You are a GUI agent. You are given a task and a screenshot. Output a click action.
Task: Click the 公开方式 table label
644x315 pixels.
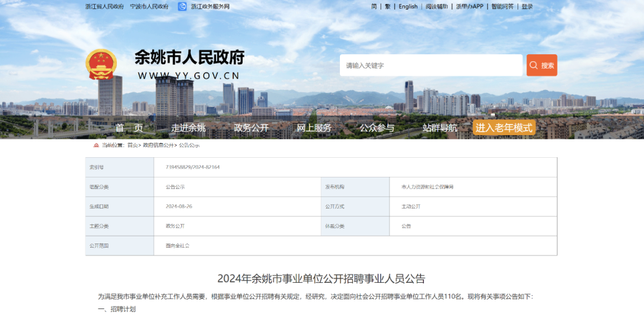click(x=335, y=206)
